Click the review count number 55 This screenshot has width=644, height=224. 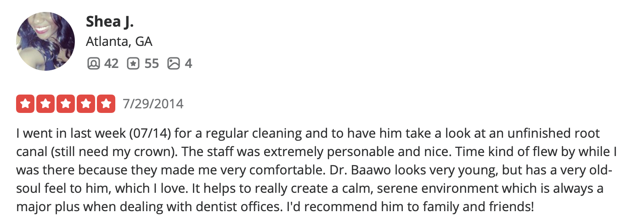coord(151,63)
